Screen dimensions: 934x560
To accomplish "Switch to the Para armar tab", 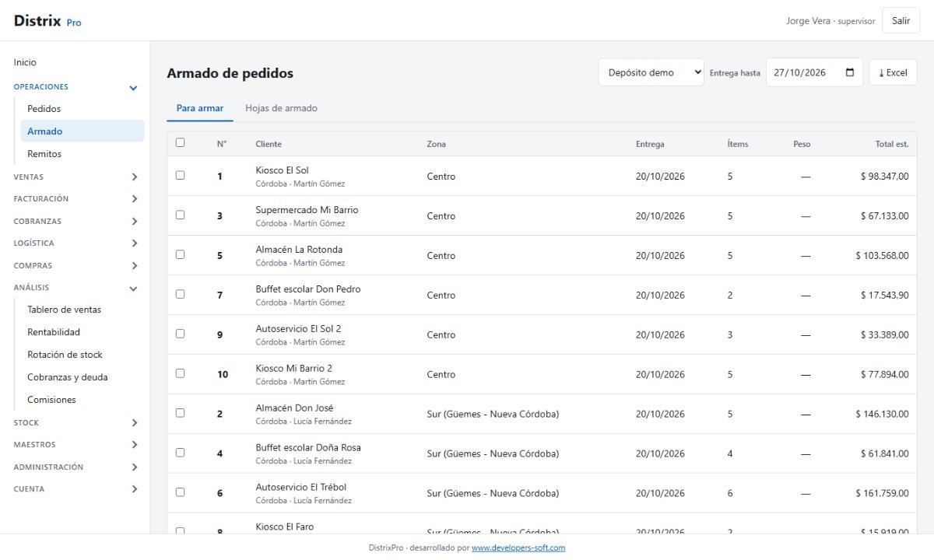I will (x=200, y=109).
